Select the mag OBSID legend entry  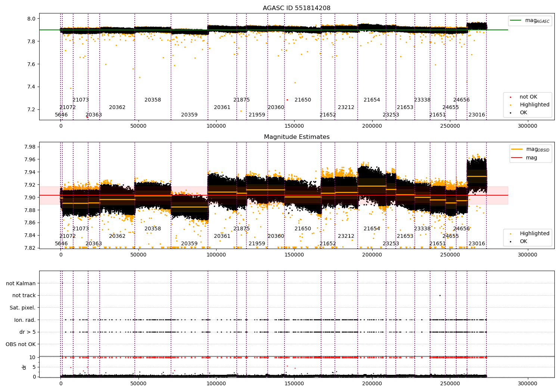[531, 149]
